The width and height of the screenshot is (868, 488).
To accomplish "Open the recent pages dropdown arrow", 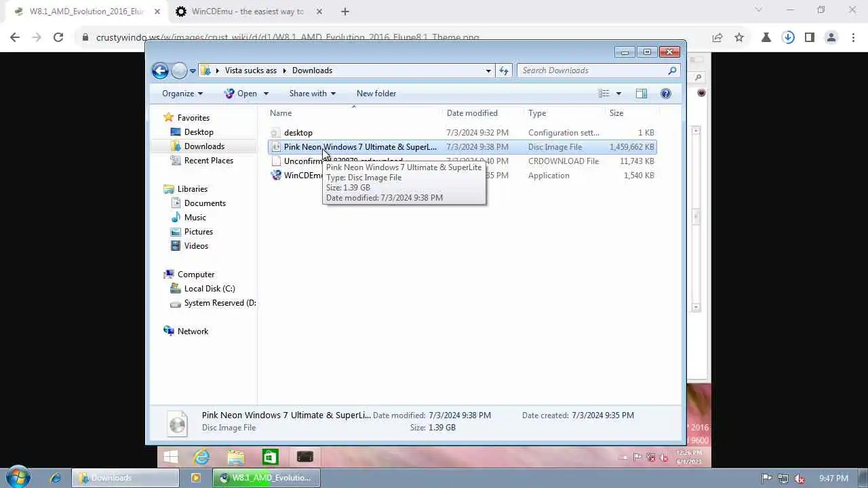I will tap(193, 70).
